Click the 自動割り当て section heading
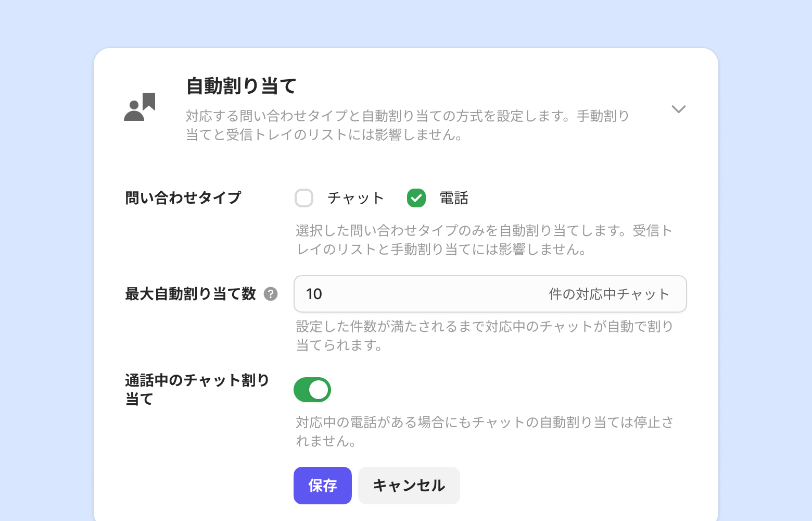The width and height of the screenshot is (812, 521). click(x=242, y=86)
